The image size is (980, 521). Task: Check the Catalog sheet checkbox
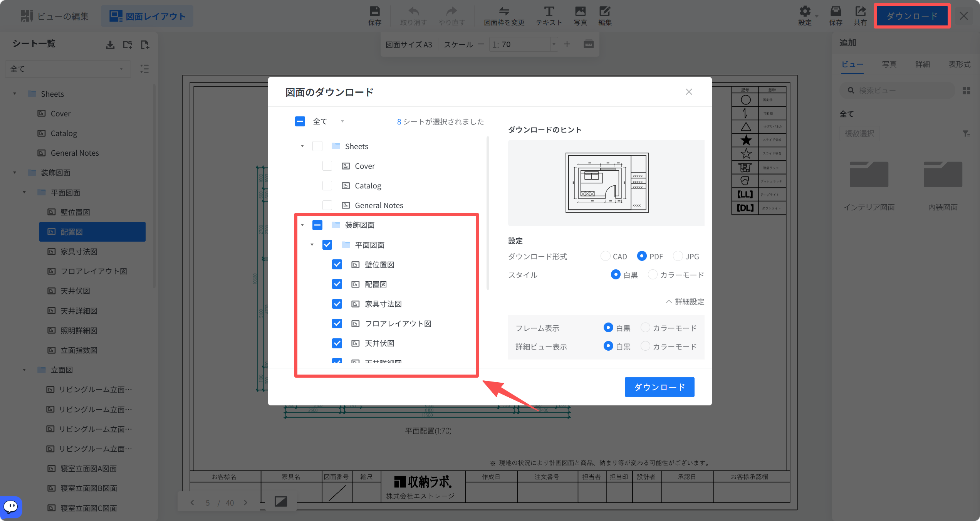327,186
